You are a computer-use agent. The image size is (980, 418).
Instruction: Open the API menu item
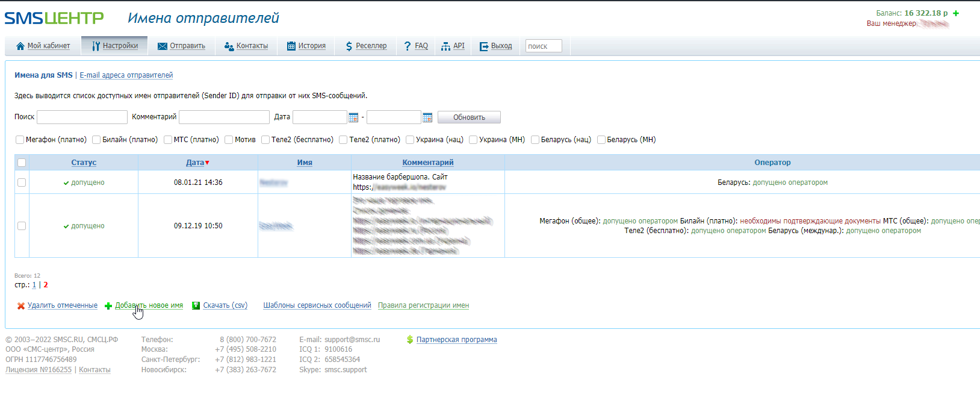[x=459, y=46]
